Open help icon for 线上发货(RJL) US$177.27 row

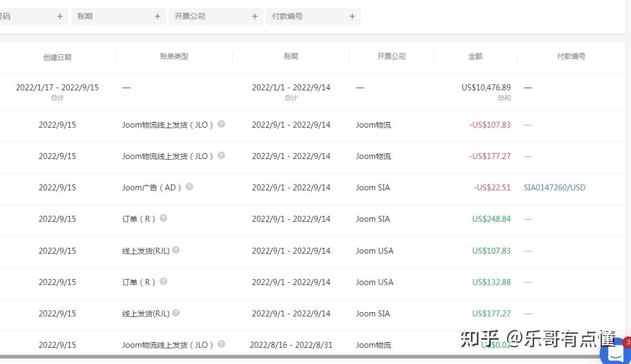click(x=176, y=313)
